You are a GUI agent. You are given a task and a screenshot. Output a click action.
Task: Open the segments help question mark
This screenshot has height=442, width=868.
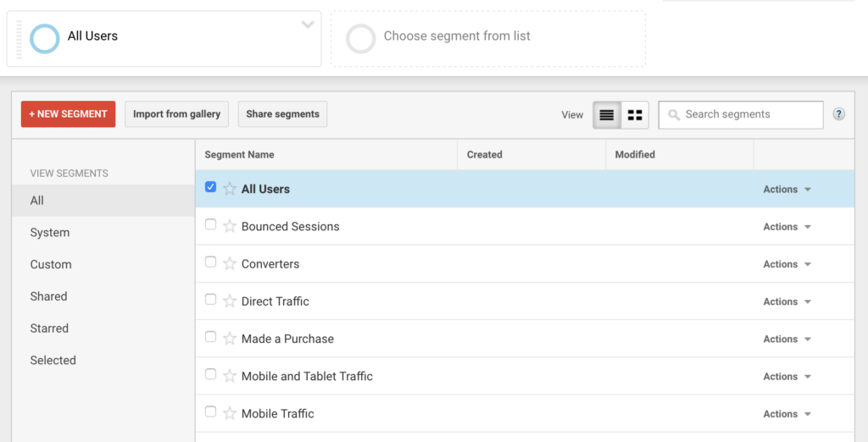pyautogui.click(x=838, y=114)
